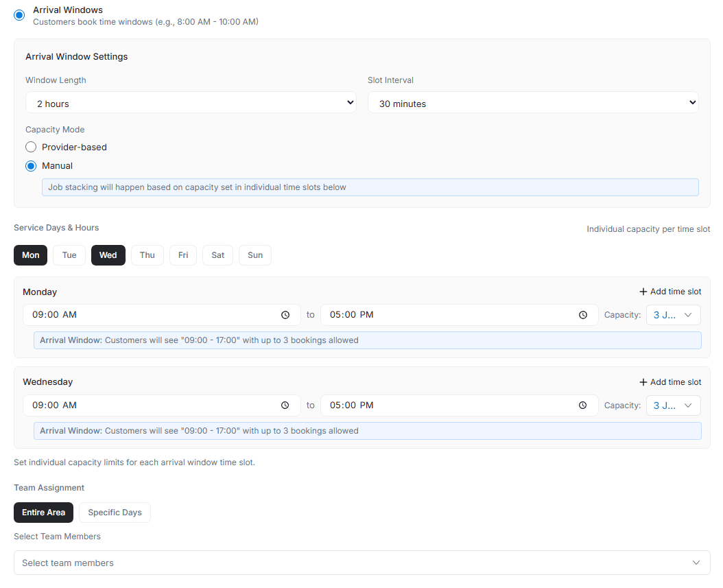This screenshot has height=588, width=723.
Task: Disable the Wed service day
Action: pos(108,255)
